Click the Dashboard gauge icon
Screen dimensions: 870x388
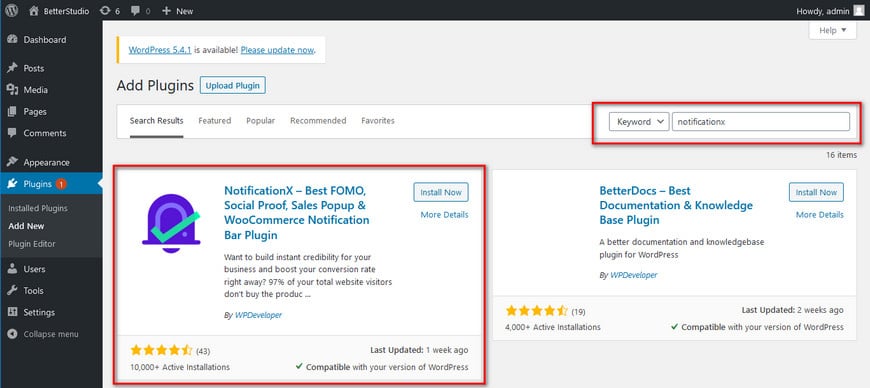12,39
